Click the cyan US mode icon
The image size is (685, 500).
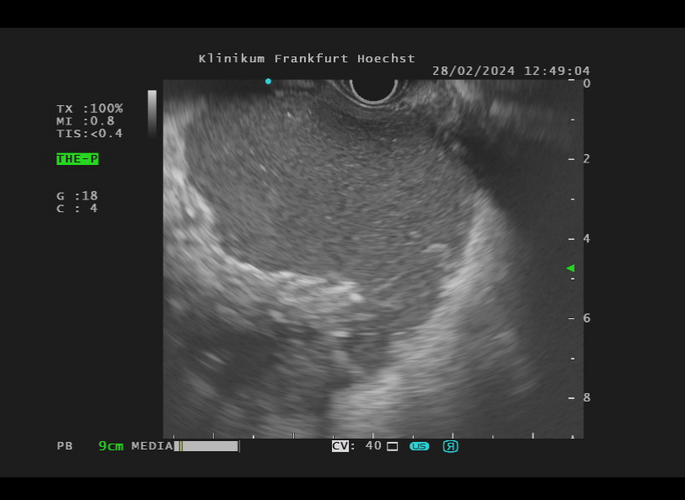point(419,446)
